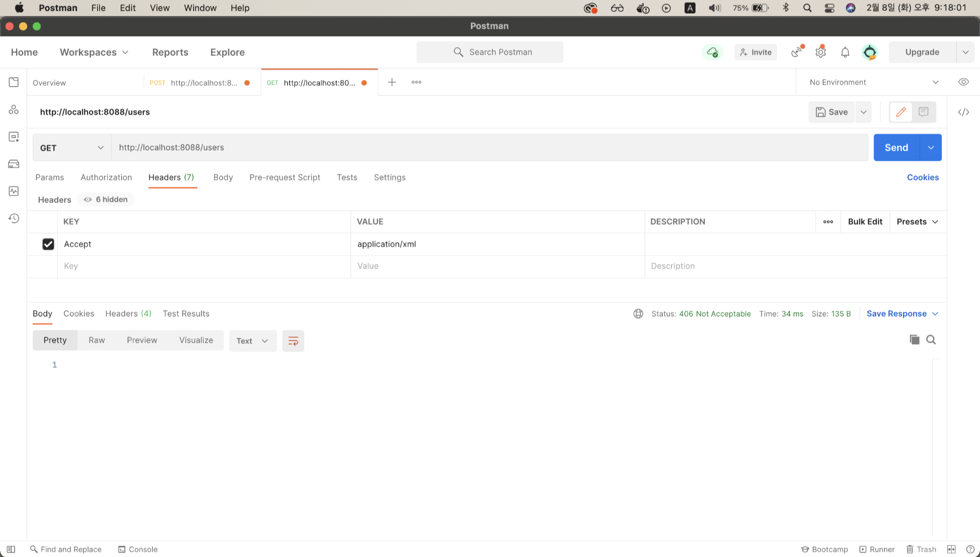Open the code snippet panel icon

pos(963,112)
